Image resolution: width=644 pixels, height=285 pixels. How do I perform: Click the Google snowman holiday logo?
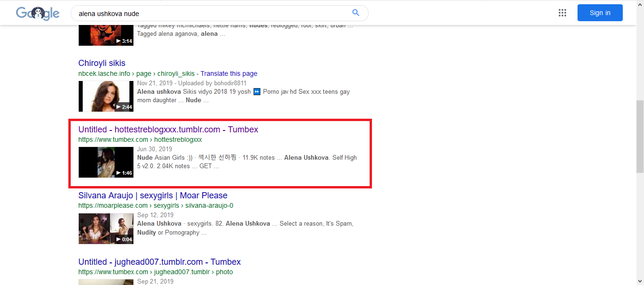coord(38,13)
